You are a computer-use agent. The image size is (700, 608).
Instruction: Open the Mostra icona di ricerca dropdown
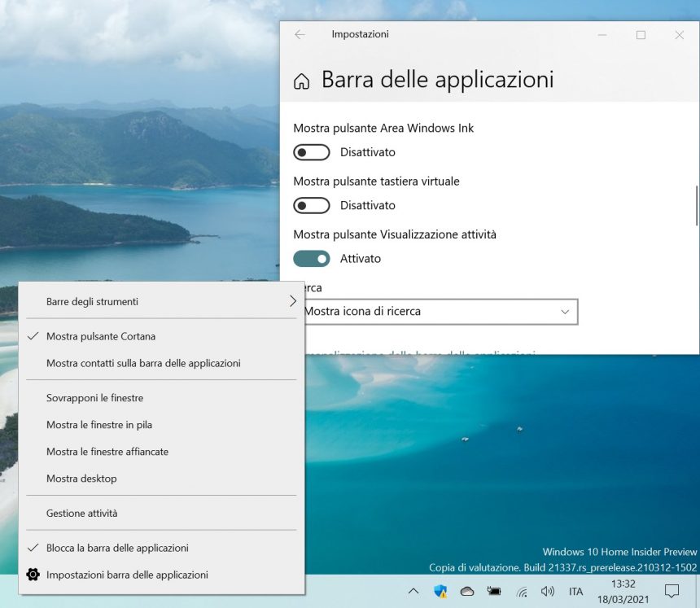click(440, 312)
